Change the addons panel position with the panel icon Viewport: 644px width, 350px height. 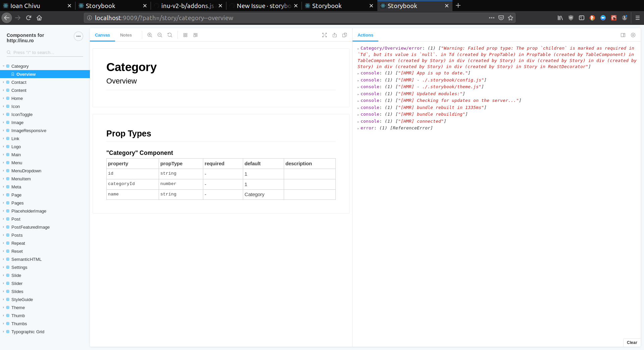tap(623, 35)
